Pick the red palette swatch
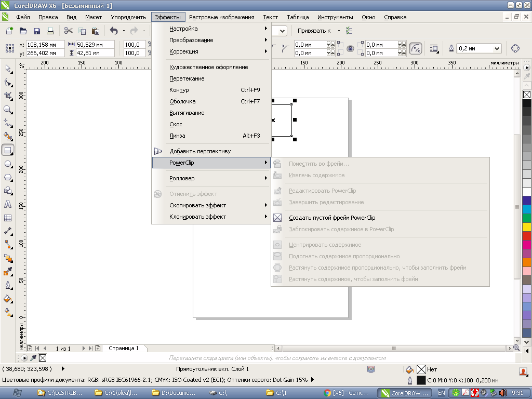Viewport: 532px width, 399px height. (527, 236)
